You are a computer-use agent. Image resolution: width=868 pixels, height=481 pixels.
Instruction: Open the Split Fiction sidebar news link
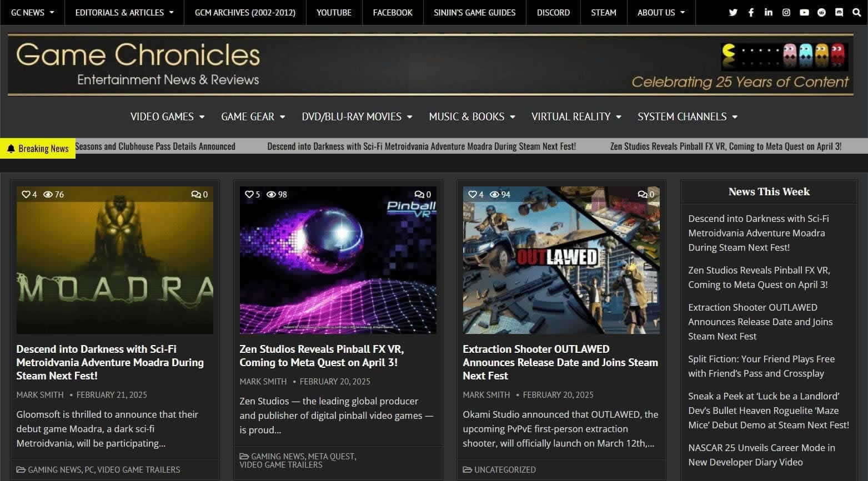(761, 366)
